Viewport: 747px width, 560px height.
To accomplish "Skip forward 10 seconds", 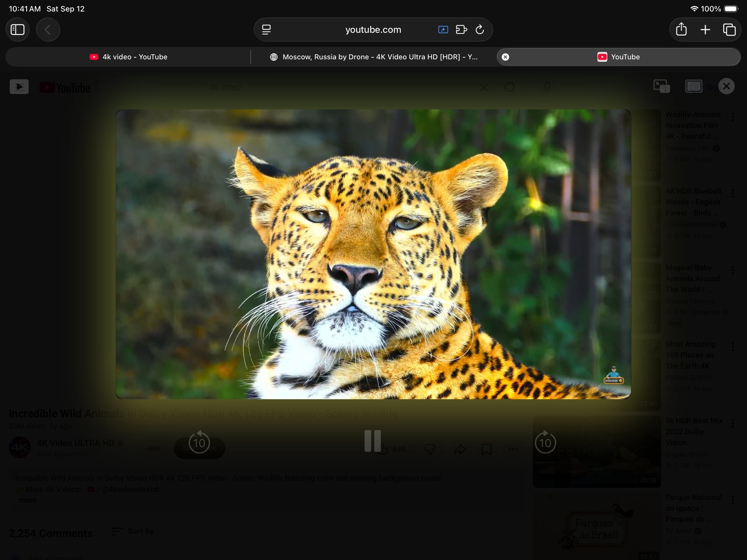I will [x=545, y=442].
